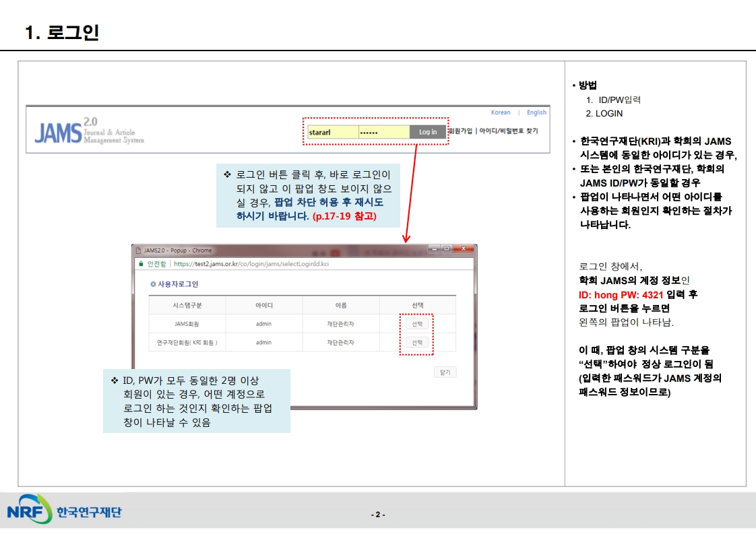Click the 선택 column header
This screenshot has height=534, width=756.
coord(418,306)
